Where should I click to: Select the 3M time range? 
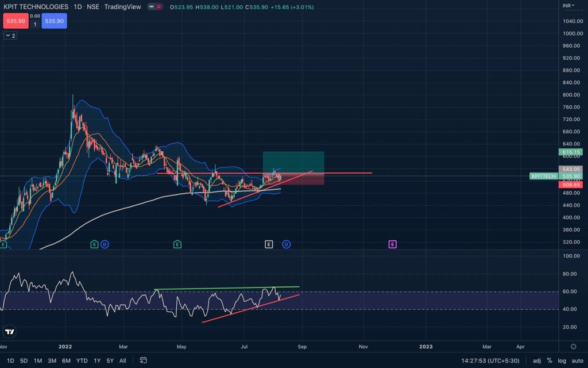[52, 361]
